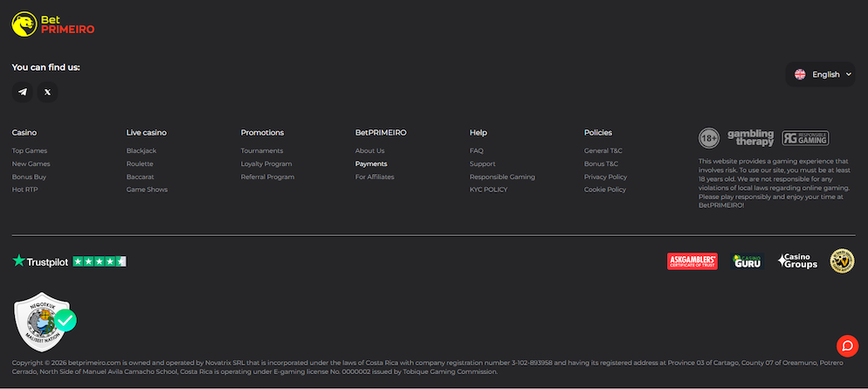Open the Gambling Therapy logo
Image resolution: width=868 pixels, height=389 pixels.
750,138
